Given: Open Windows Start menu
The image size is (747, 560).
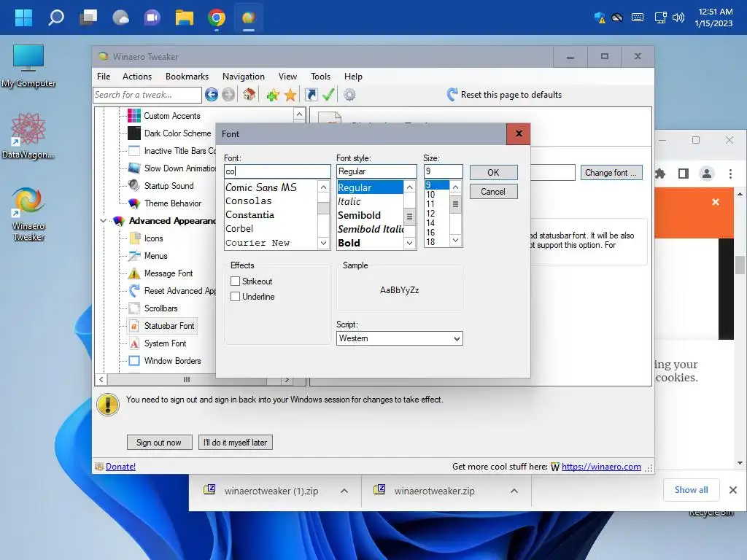Looking at the screenshot, I should tap(23, 17).
